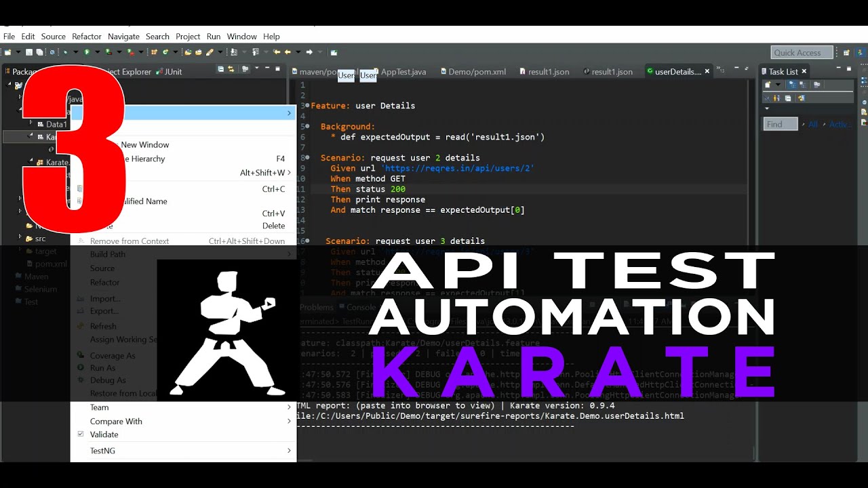The image size is (868, 488).
Task: Open the Debug button dropdown arrow
Action: [x=75, y=52]
